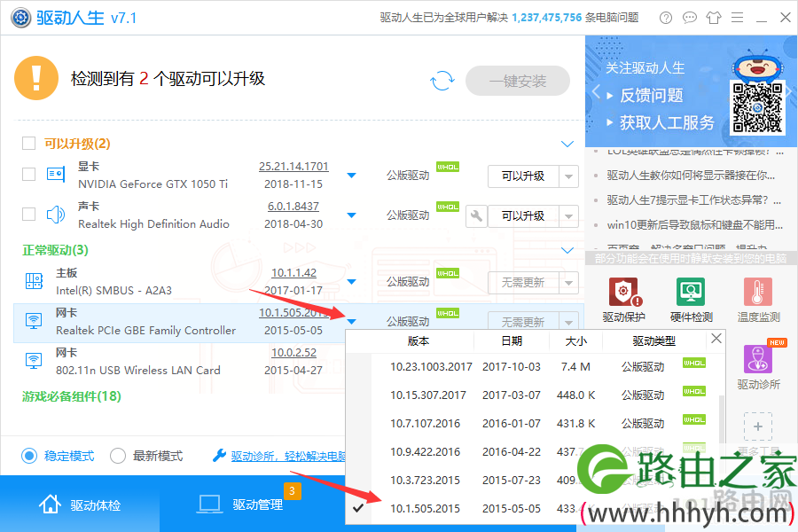Expand version list for 主板 driver
The image size is (798, 532).
[351, 282]
